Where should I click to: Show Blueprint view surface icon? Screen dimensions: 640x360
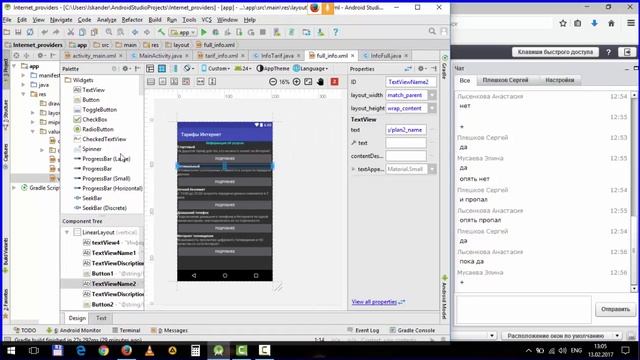click(x=162, y=69)
